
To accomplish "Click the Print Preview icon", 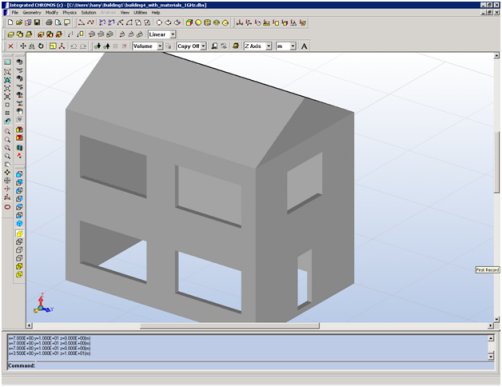I will coord(58,23).
